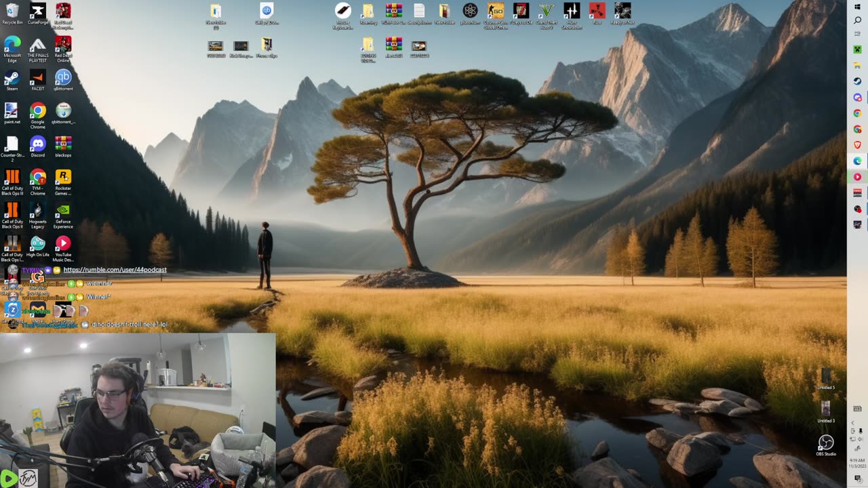Image resolution: width=868 pixels, height=488 pixels.
Task: Select the YouTube Music Desktop shortcut
Action: click(x=63, y=248)
